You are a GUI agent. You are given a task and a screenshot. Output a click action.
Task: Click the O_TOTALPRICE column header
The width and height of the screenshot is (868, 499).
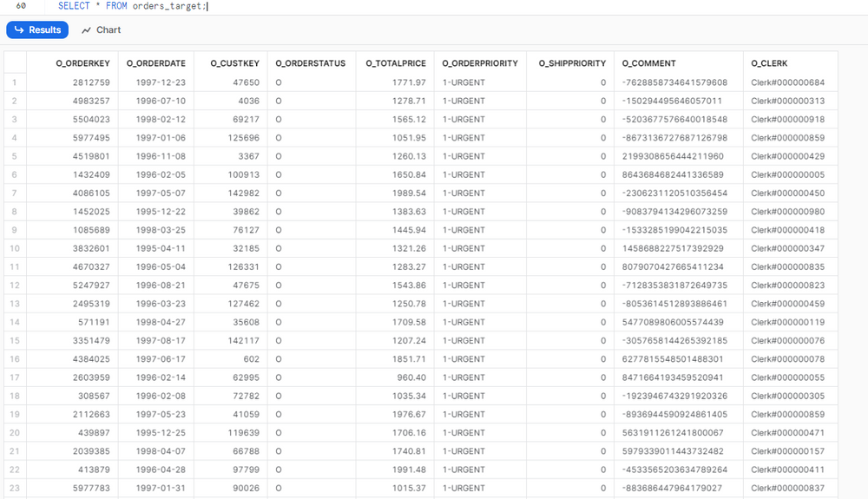tap(395, 63)
